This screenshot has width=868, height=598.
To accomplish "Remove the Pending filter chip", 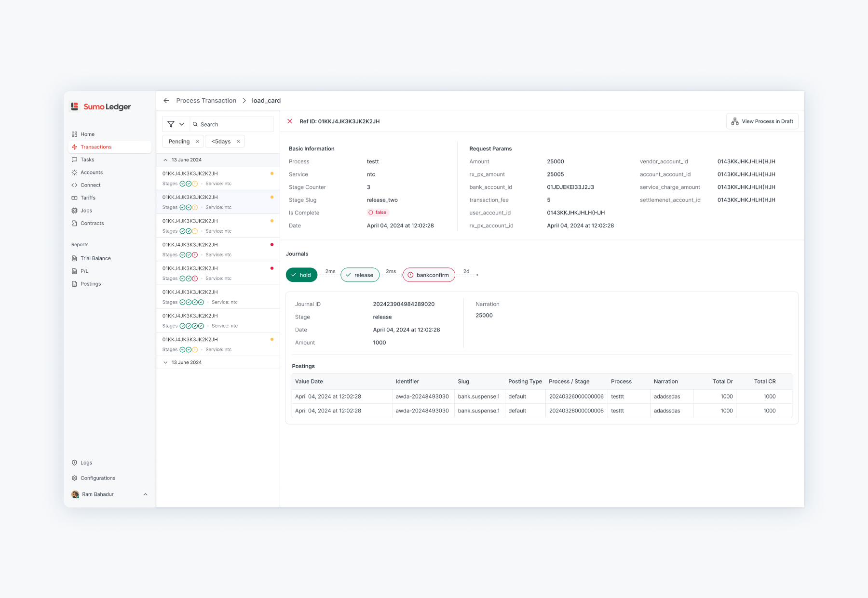I will click(197, 141).
